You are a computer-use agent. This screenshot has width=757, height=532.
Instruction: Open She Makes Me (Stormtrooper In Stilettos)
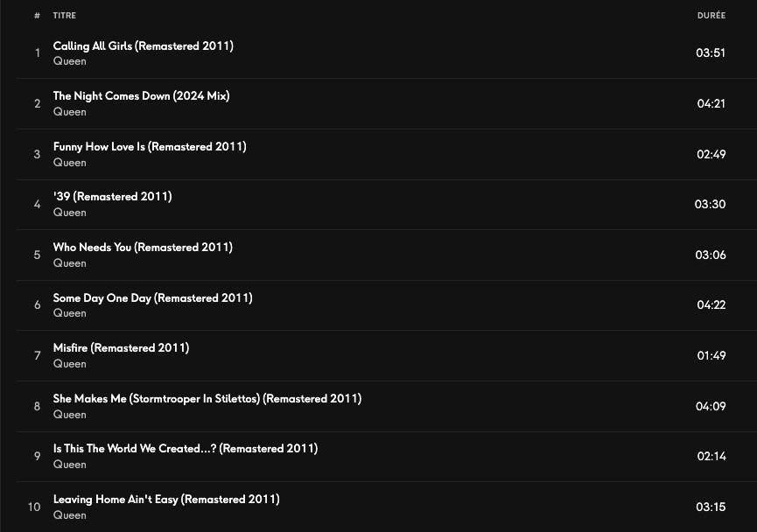(x=207, y=398)
